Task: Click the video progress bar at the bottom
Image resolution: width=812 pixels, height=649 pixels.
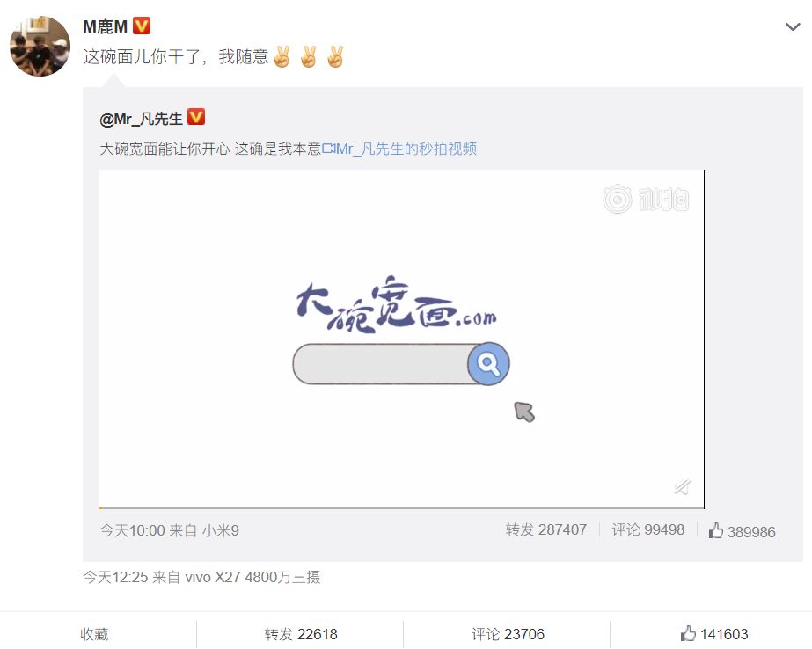Action: 402,507
